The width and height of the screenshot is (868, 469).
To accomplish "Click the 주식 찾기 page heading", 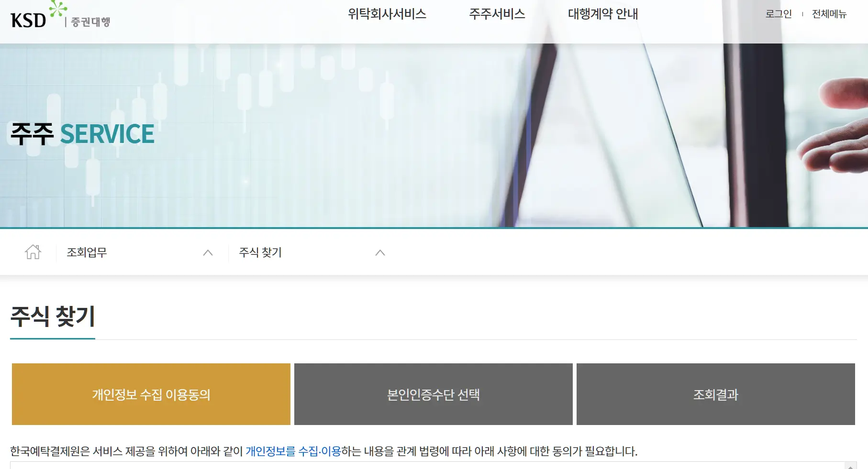I will (x=53, y=316).
